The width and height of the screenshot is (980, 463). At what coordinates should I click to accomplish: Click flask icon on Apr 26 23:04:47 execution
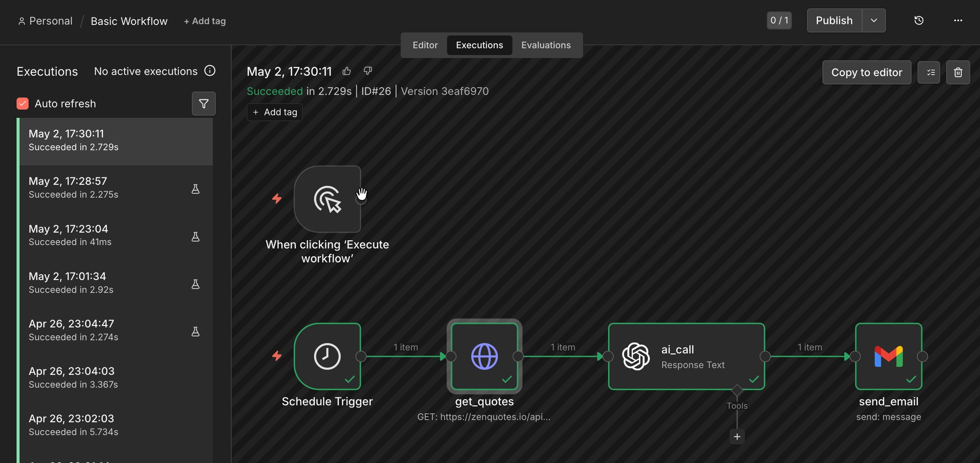click(x=195, y=331)
